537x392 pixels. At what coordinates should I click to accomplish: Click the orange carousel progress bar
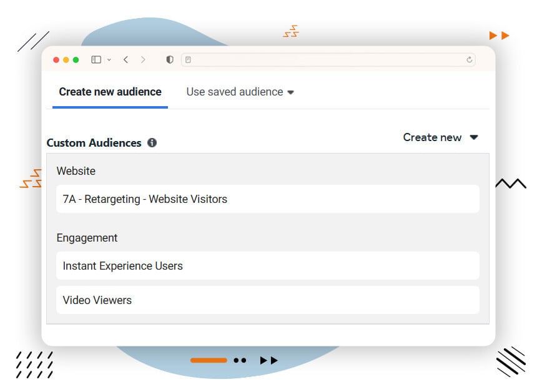209,360
